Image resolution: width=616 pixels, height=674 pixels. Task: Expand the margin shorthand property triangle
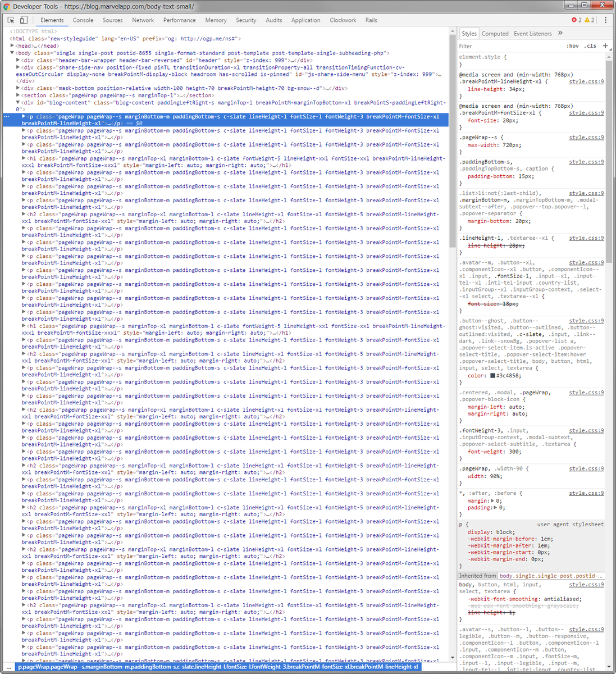tap(492, 500)
